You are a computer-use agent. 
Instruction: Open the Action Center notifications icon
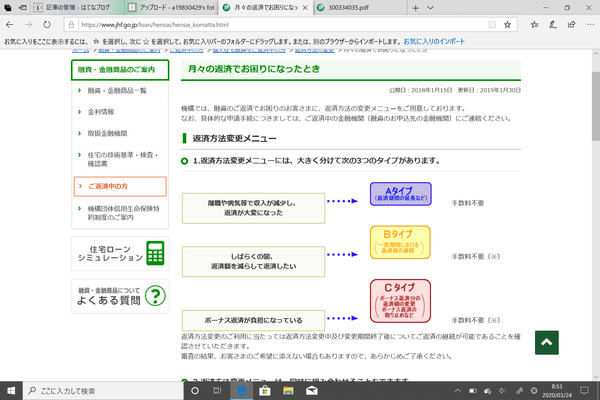point(584,391)
